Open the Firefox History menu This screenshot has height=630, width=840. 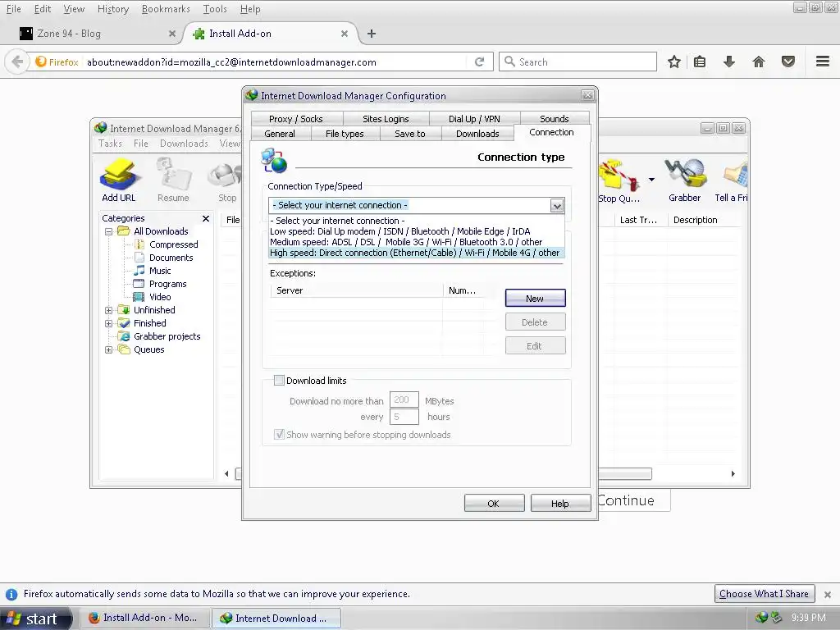tap(113, 9)
